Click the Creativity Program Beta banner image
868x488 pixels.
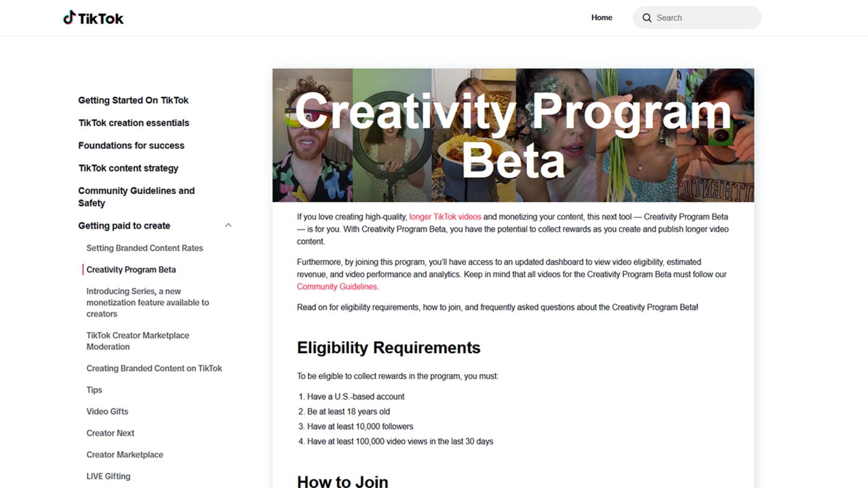pos(513,135)
